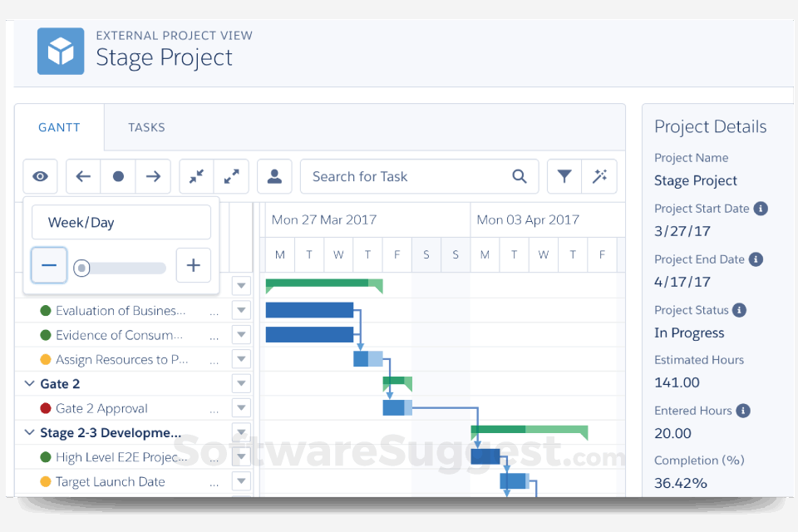
Task: Click the info icon next to Project Start Date
Action: tap(761, 209)
